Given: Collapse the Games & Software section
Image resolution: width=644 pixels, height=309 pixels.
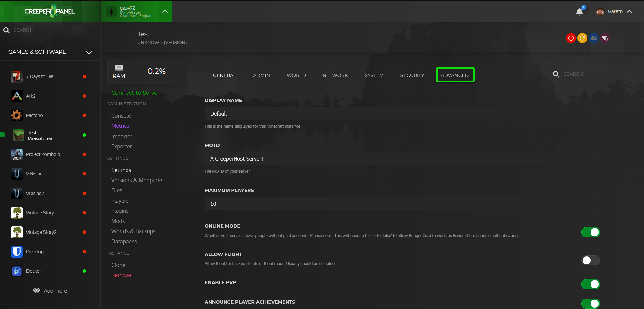Looking at the screenshot, I should [x=89, y=52].
